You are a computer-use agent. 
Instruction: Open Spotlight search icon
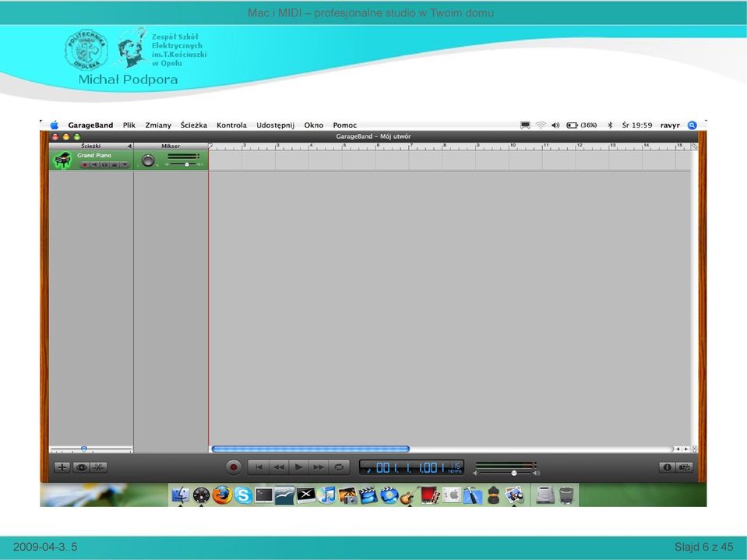(692, 125)
